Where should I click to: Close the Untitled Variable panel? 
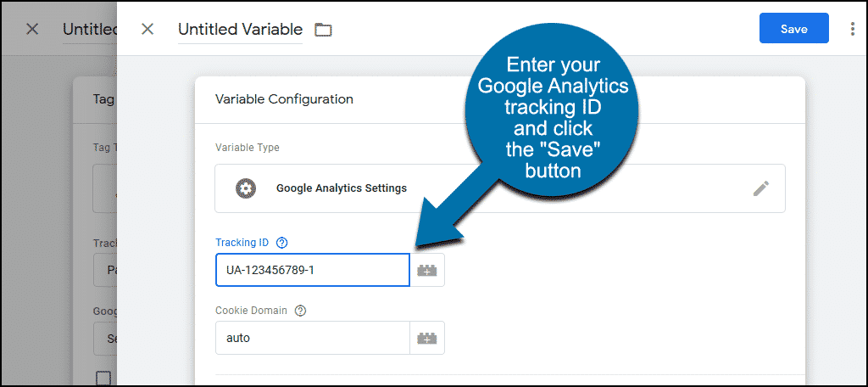[x=147, y=29]
